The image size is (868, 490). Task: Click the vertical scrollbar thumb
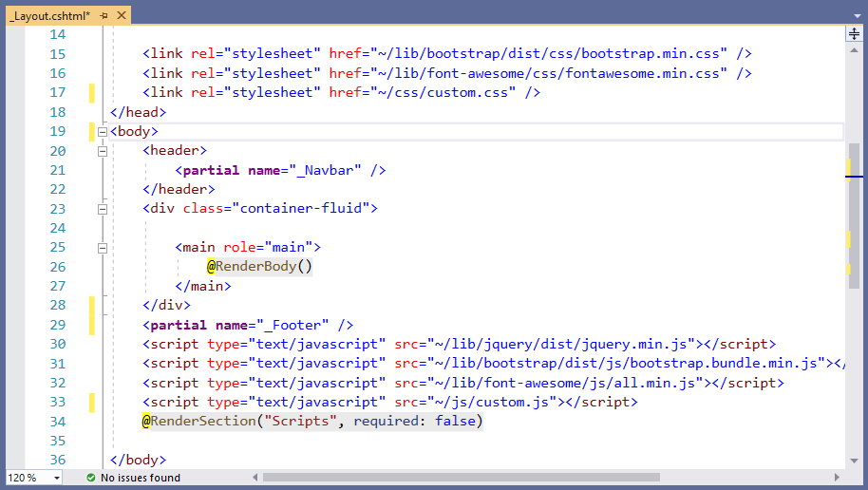[x=853, y=218]
